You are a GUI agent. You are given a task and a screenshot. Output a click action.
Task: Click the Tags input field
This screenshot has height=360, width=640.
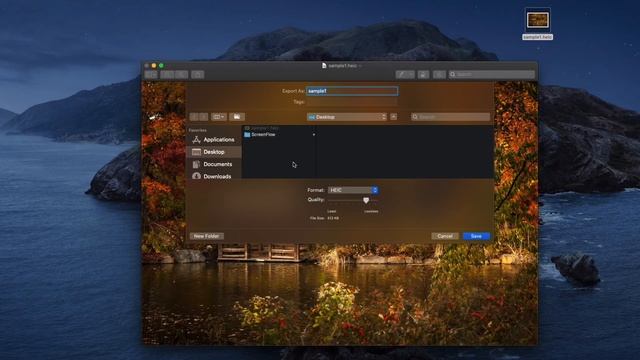click(x=352, y=102)
